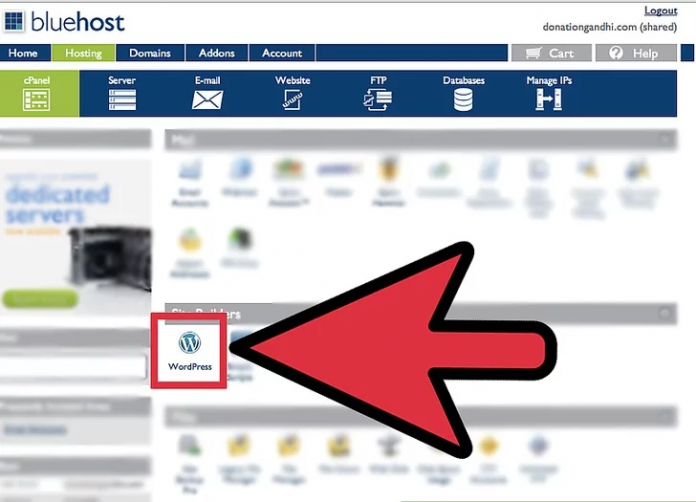Open the FTP section icon
The height and width of the screenshot is (502, 696).
click(x=378, y=93)
